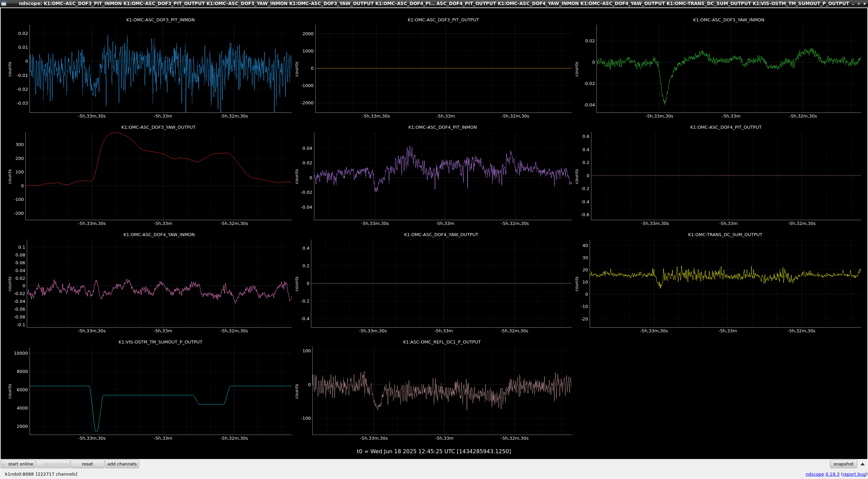Screen dimensions: 868x479
Task: Click -5h,33m,30s tick under REFL_DC1_P_OUTPUT plot
Action: click(x=374, y=438)
